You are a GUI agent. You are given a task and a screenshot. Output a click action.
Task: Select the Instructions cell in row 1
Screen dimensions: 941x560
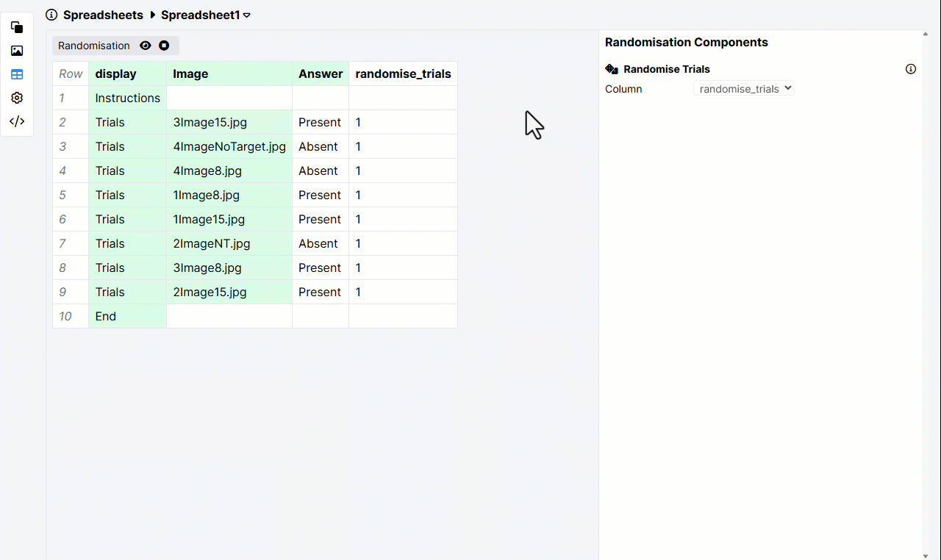[127, 98]
